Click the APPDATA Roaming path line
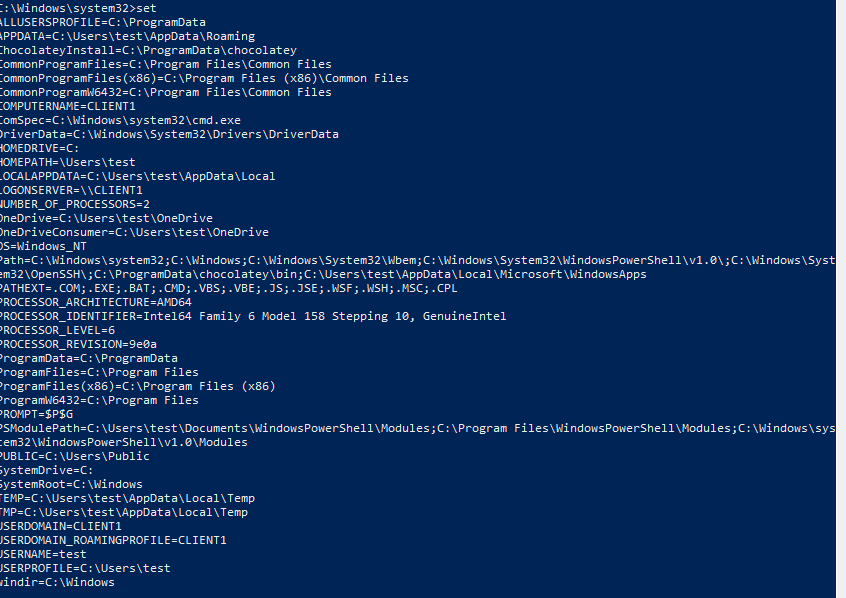Viewport: 846px width, 598px height. 127,36
